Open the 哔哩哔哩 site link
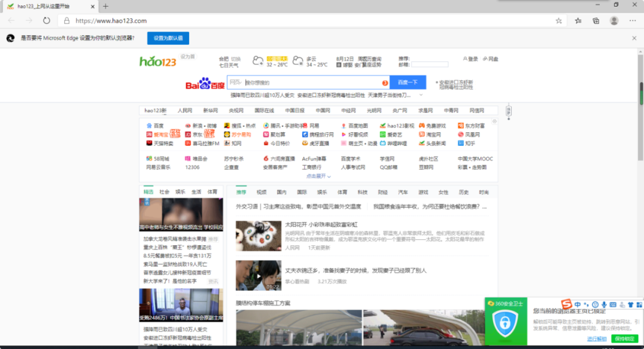This screenshot has width=644, height=349. [394, 144]
